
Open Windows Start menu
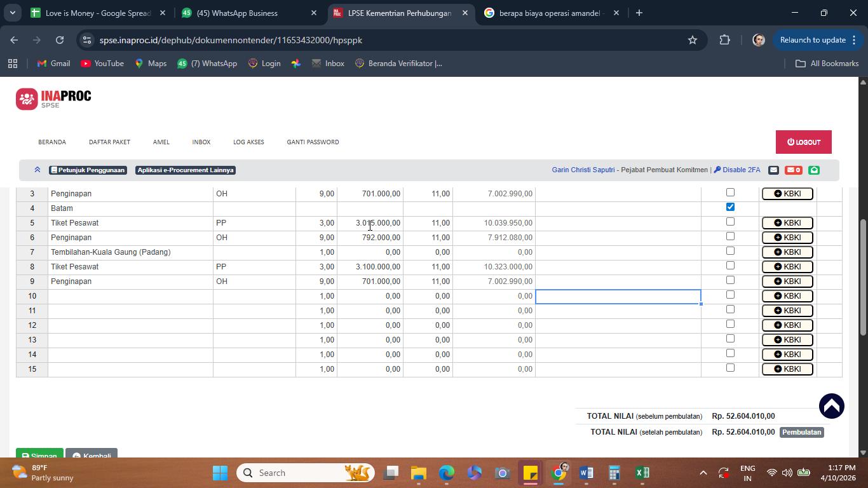(x=220, y=473)
